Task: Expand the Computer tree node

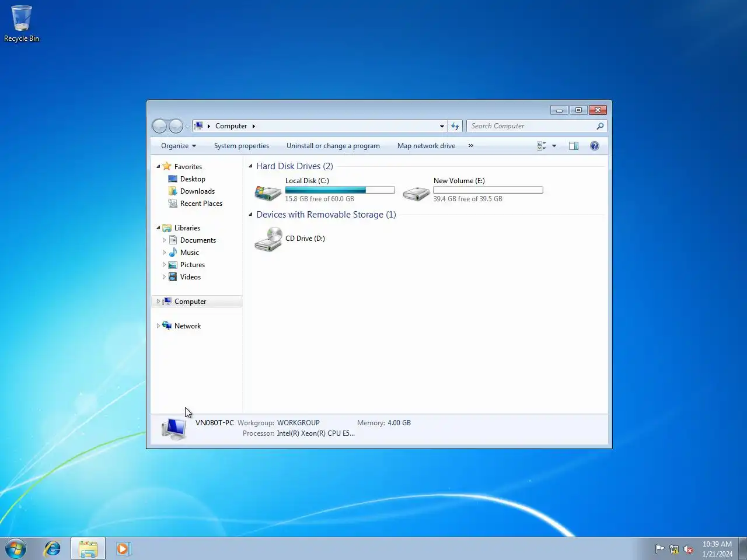Action: pyautogui.click(x=158, y=302)
